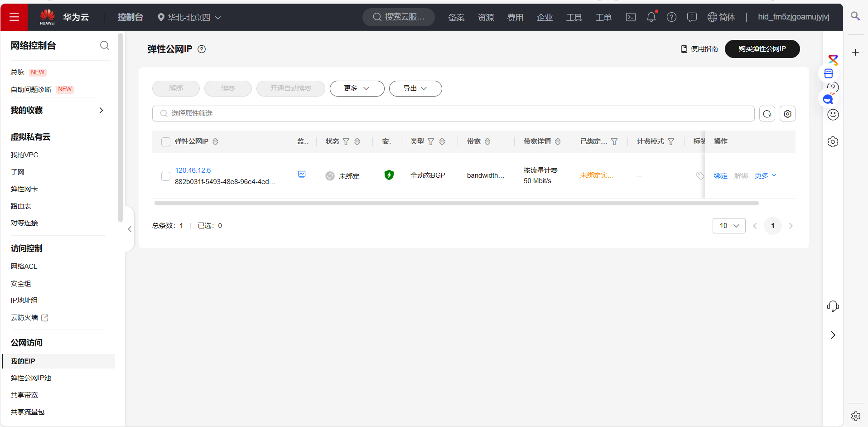Click the tag icon in EIP row
This screenshot has height=427, width=868.
(x=700, y=175)
